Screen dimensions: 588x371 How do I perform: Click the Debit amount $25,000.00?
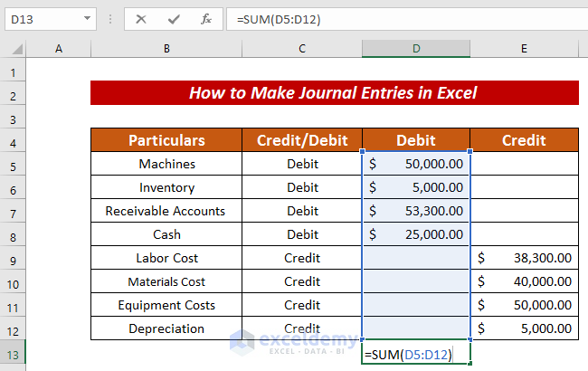coord(416,234)
